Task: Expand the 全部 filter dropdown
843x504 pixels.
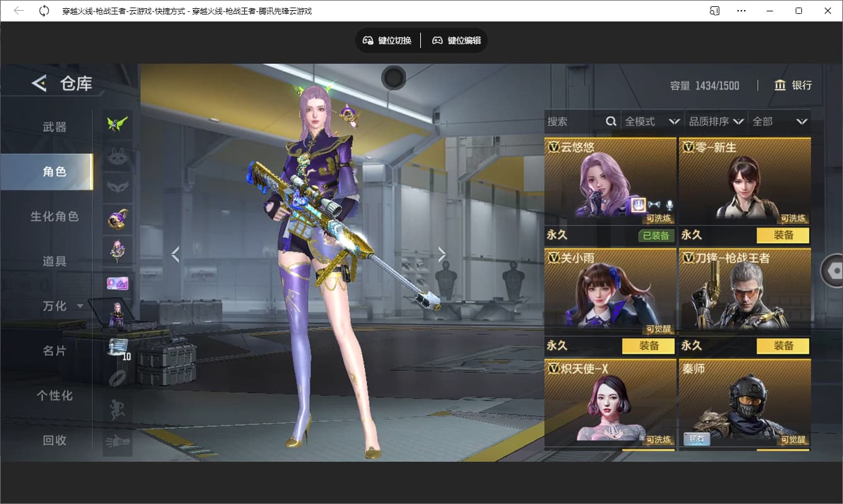Action: [801, 121]
